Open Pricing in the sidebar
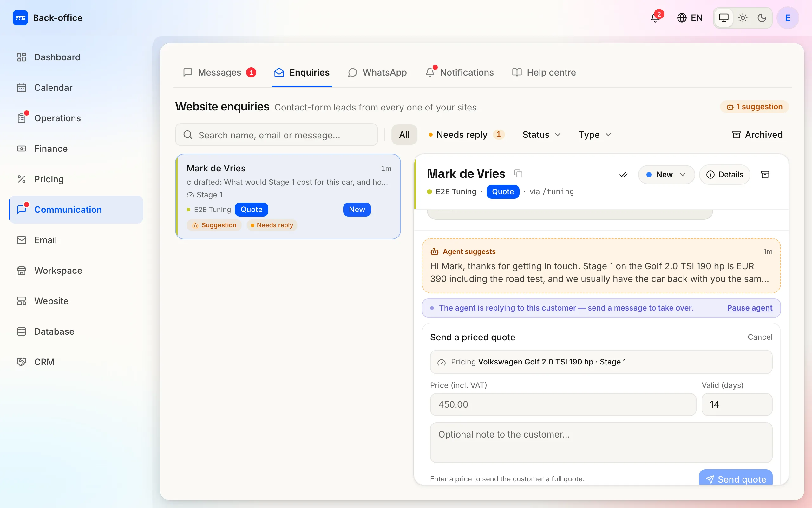This screenshot has height=508, width=812. (x=76, y=179)
